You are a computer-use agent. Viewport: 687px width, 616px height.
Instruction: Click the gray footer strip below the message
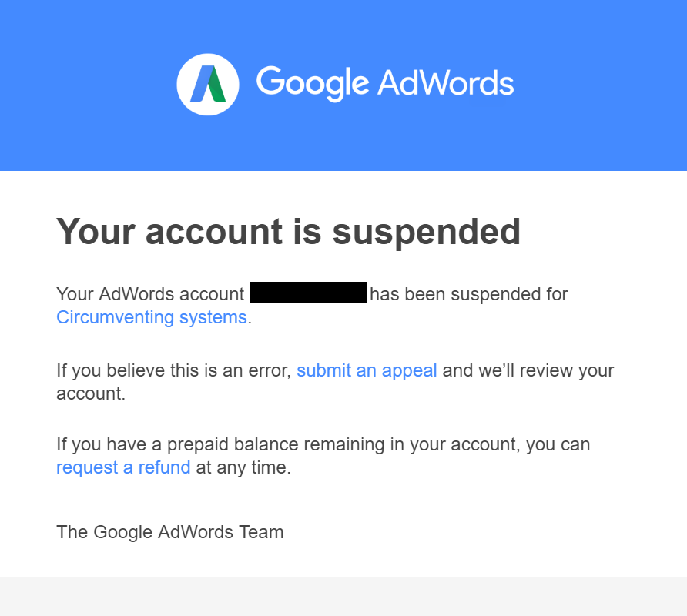343,596
